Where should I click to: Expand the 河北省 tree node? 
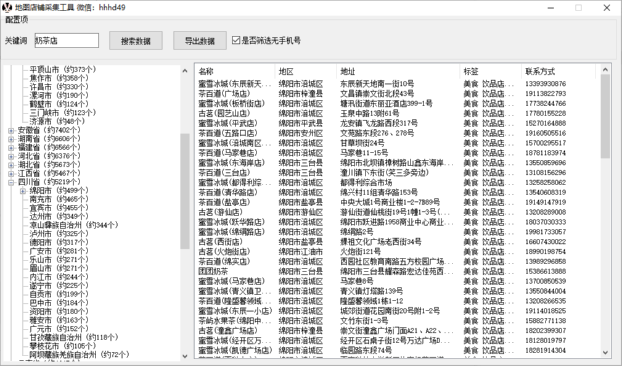point(11,156)
